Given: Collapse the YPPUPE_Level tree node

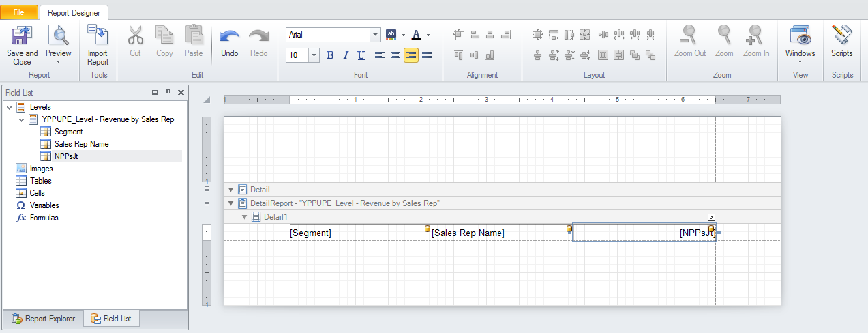Looking at the screenshot, I should (21, 119).
